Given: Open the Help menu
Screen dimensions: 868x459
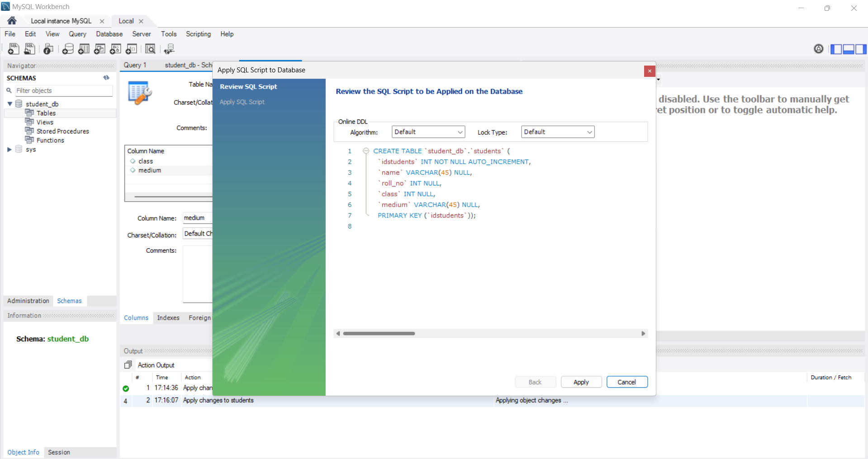Looking at the screenshot, I should pyautogui.click(x=227, y=34).
